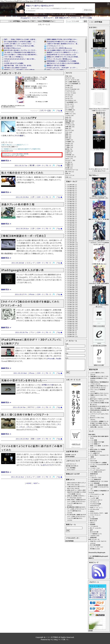The width and height of the screenshot is (110, 644).
Task: Open NIKOTUBE in リンク list
Action: pyautogui.click(x=93, y=461)
